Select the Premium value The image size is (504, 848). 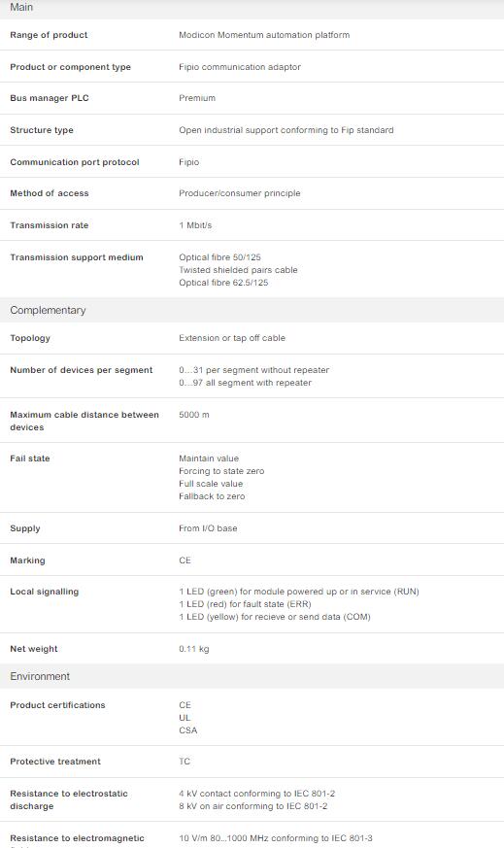click(x=197, y=98)
